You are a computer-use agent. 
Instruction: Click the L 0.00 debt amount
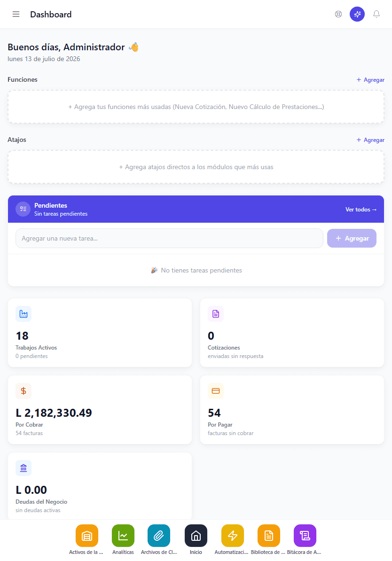click(31, 490)
